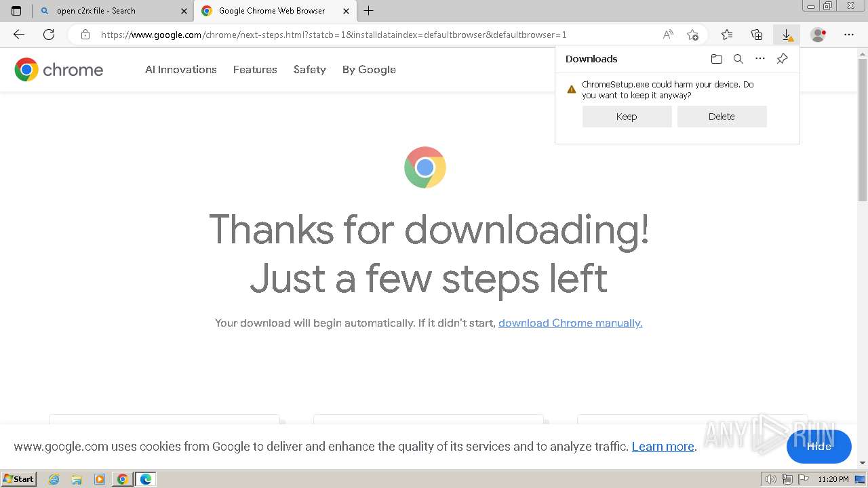Image resolution: width=868 pixels, height=488 pixels.
Task: Launch Internet Explorer from the taskbar
Action: point(54,479)
